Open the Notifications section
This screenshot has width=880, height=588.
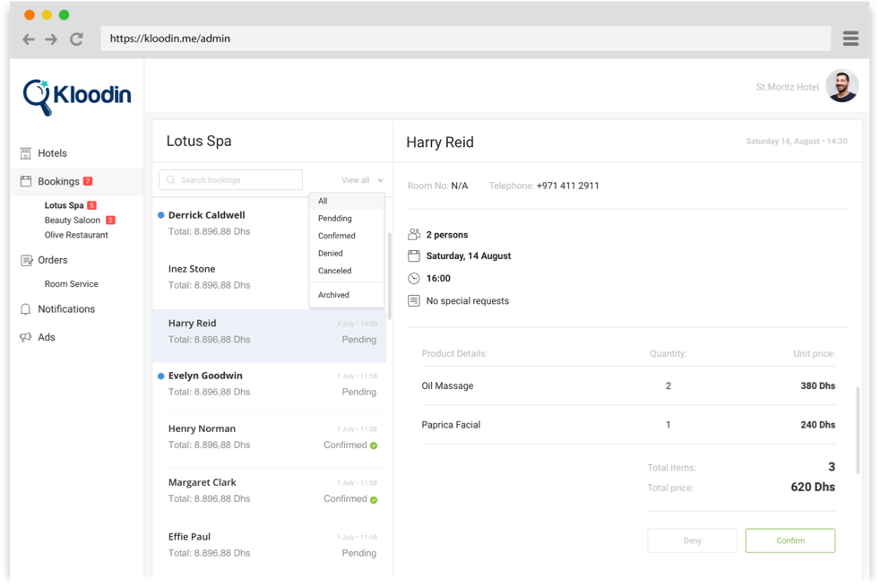[66, 309]
